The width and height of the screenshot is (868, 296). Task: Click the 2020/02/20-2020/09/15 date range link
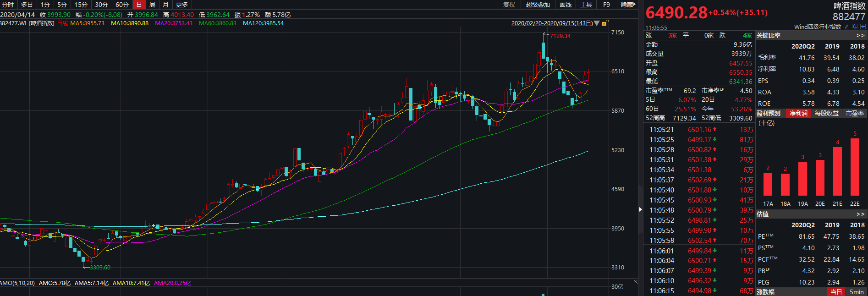(552, 23)
